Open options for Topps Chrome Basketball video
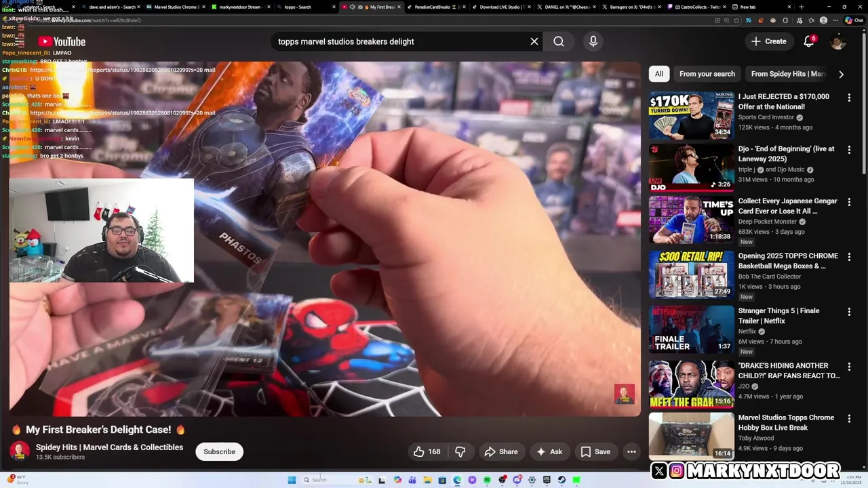This screenshot has height=488, width=868. [x=849, y=257]
